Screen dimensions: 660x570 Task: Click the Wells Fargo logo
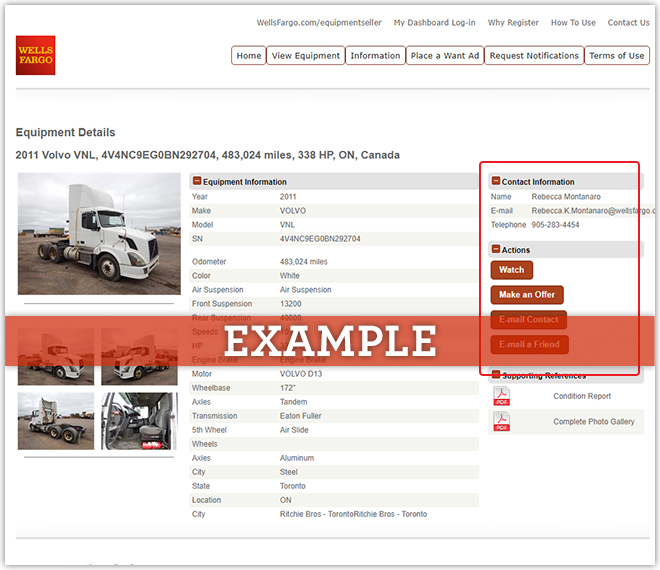pyautogui.click(x=35, y=55)
